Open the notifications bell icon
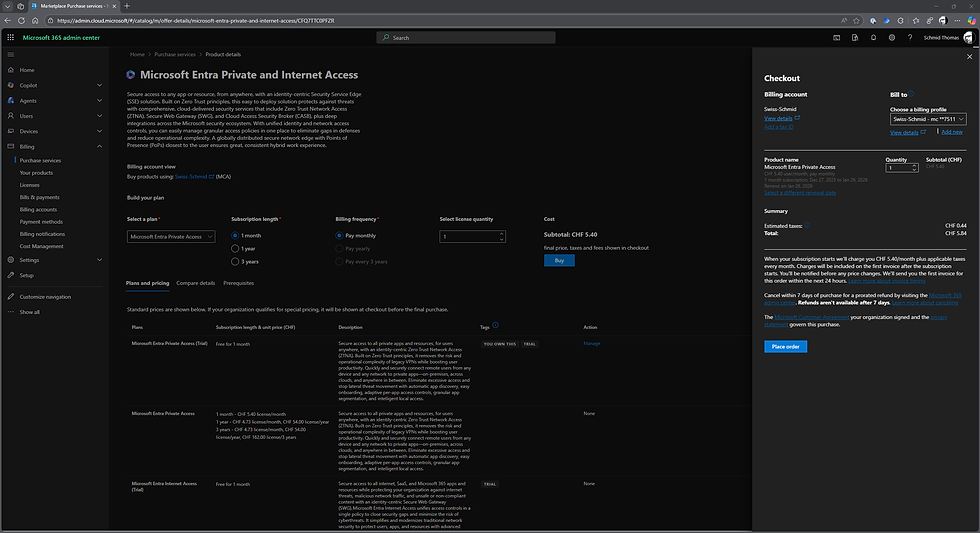 pyautogui.click(x=873, y=37)
